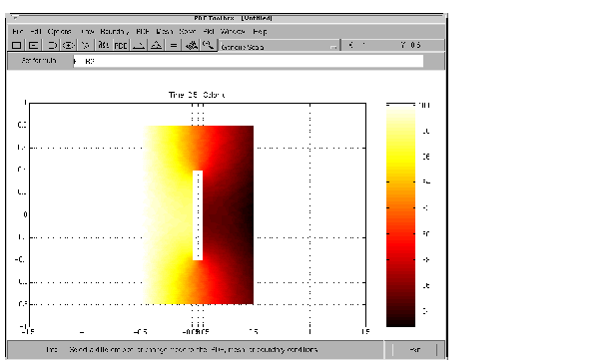Screen dimensions: 602x364
Task: Open the Solve menu
Action: pos(188,32)
